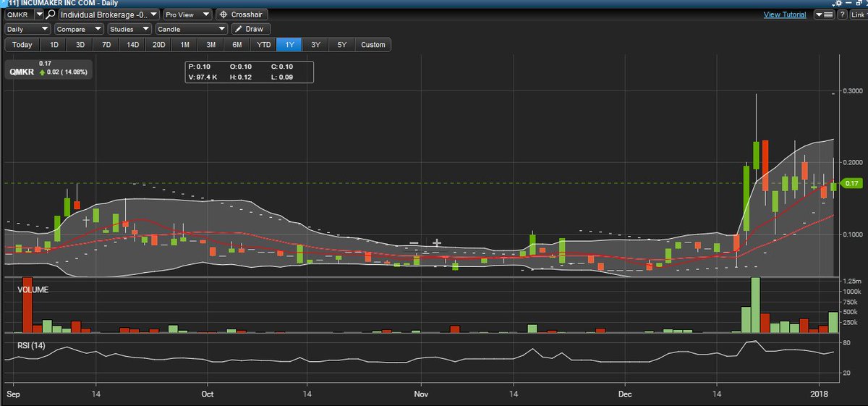Click the active 1Y range tab

point(289,45)
